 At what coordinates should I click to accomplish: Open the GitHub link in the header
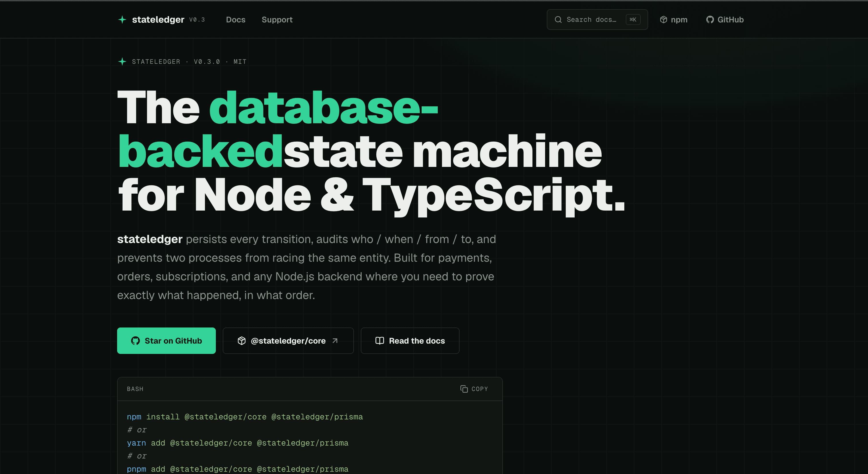[x=725, y=20]
